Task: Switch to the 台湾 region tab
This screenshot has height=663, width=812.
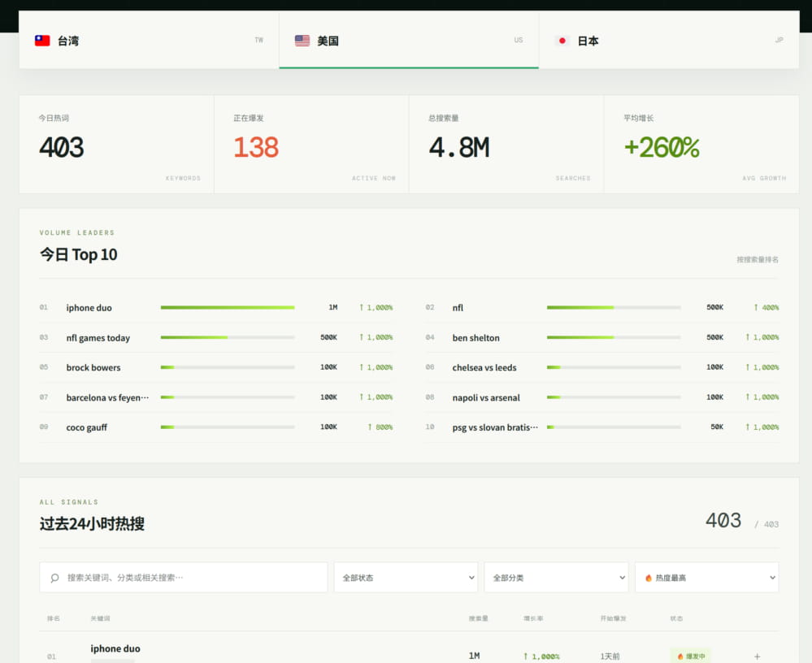Action: (149, 41)
